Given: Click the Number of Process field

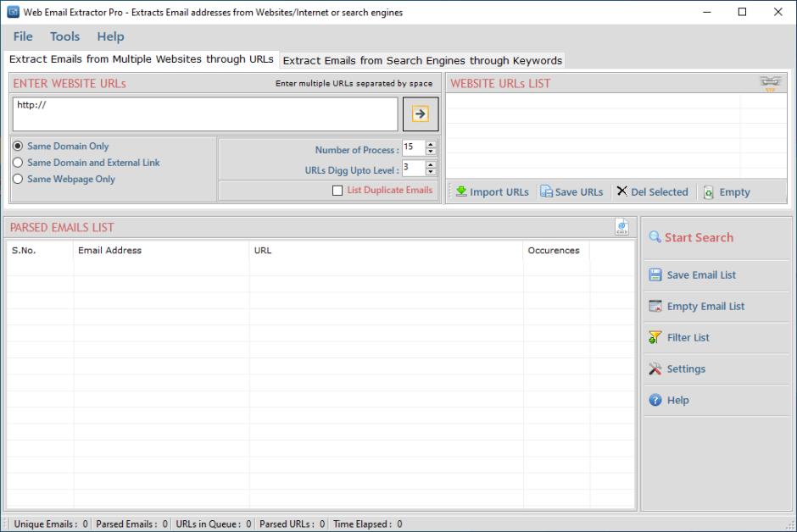Looking at the screenshot, I should [x=414, y=147].
